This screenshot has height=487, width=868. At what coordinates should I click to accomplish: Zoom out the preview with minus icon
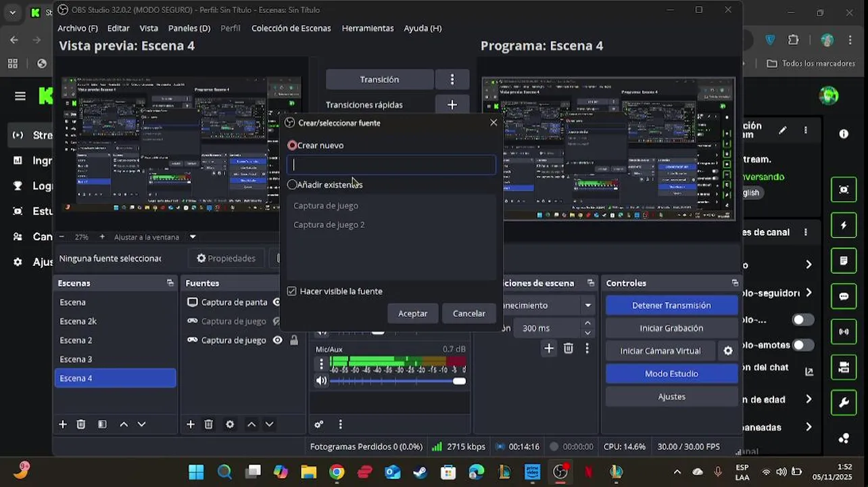tap(62, 237)
